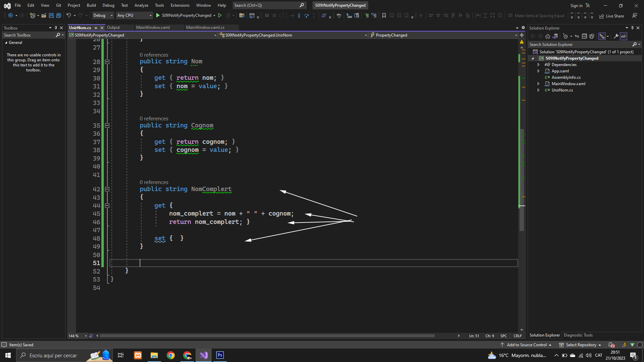Click Solution Explorer Home icon
644x362 pixels.
click(548, 36)
